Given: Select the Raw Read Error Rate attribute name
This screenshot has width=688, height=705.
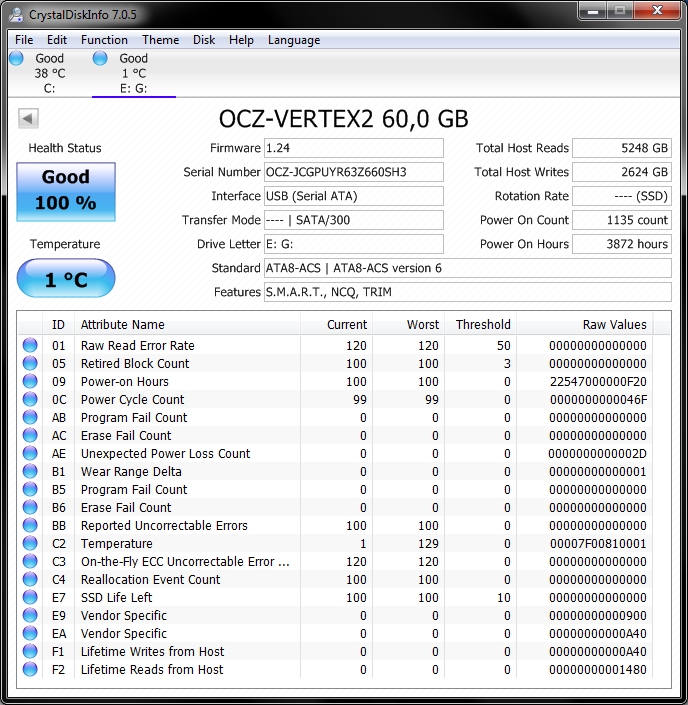Looking at the screenshot, I should [x=138, y=345].
